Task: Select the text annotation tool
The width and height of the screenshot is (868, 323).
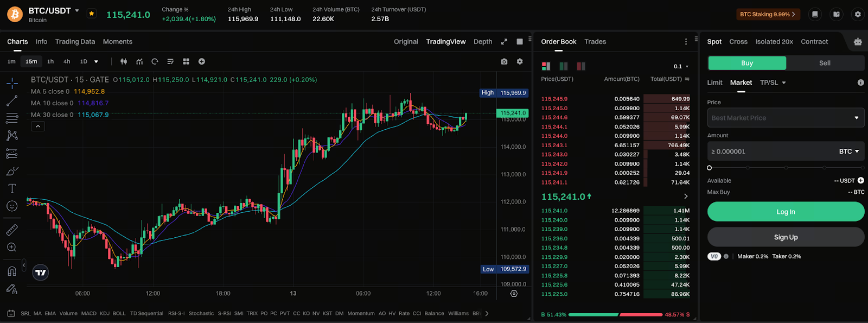Action: click(x=12, y=188)
